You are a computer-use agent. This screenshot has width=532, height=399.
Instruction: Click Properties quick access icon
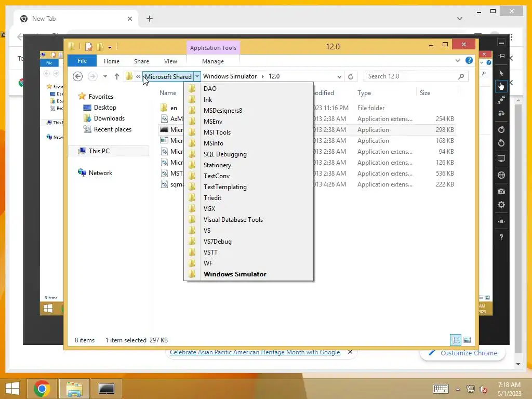(88, 46)
